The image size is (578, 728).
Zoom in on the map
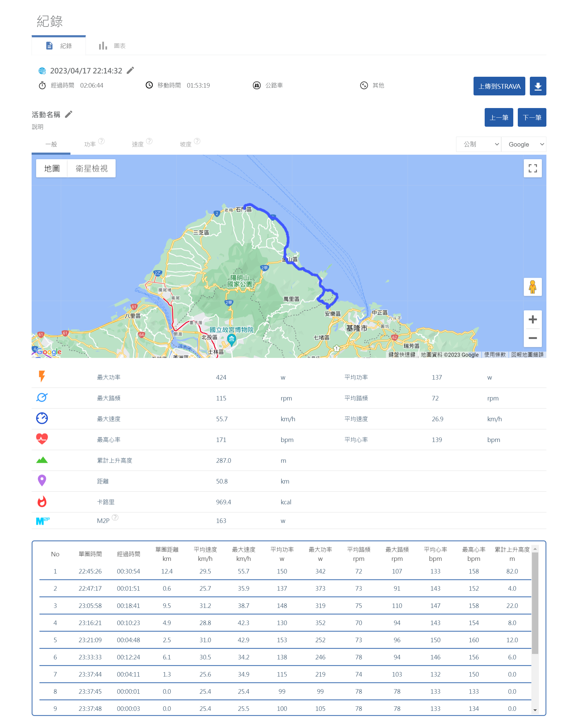click(533, 319)
